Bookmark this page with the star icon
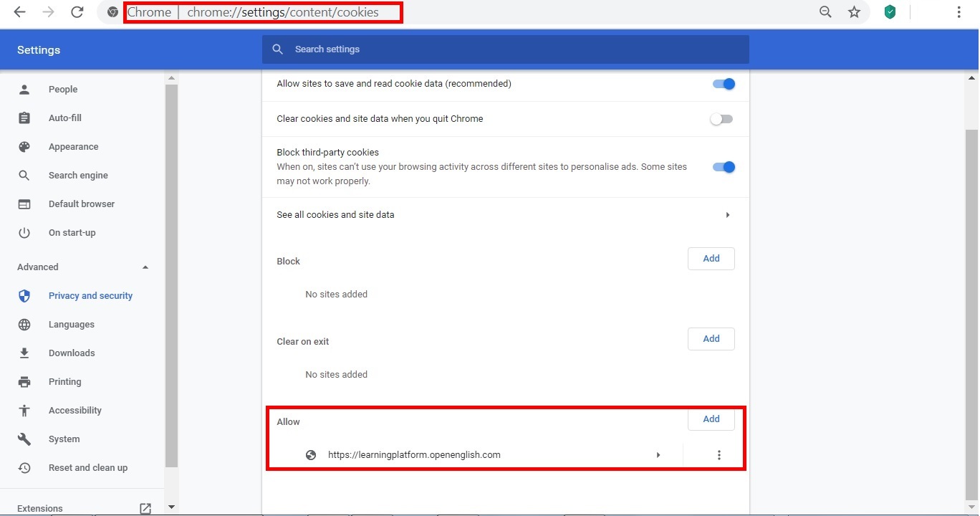 pos(854,12)
